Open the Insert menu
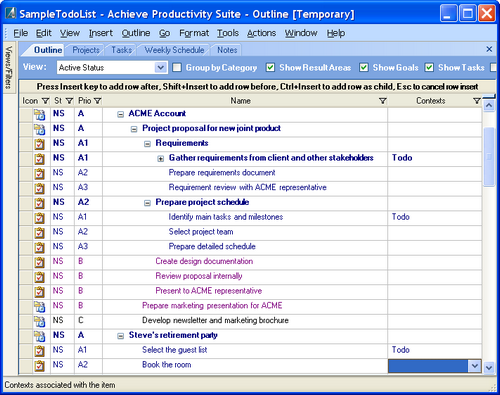 pyautogui.click(x=101, y=33)
